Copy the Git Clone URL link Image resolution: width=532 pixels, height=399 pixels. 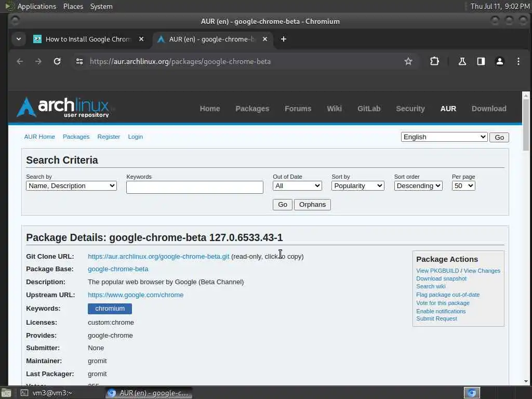point(158,257)
